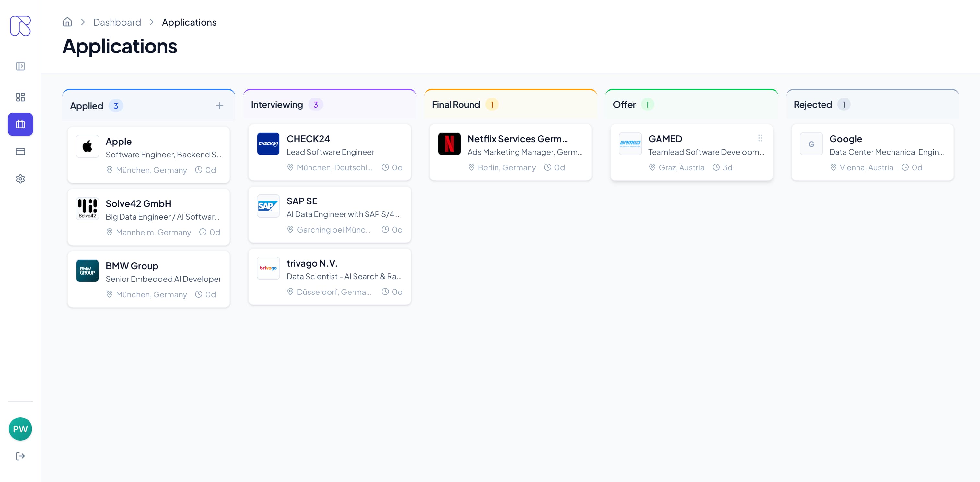The width and height of the screenshot is (980, 482).
Task: Click the Dashboard breadcrumb link
Action: (117, 22)
